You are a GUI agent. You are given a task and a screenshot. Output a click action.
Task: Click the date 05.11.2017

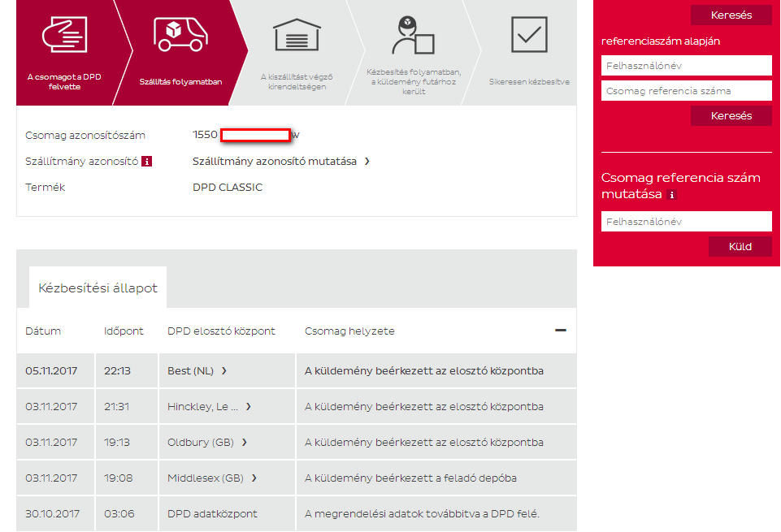[x=51, y=370]
